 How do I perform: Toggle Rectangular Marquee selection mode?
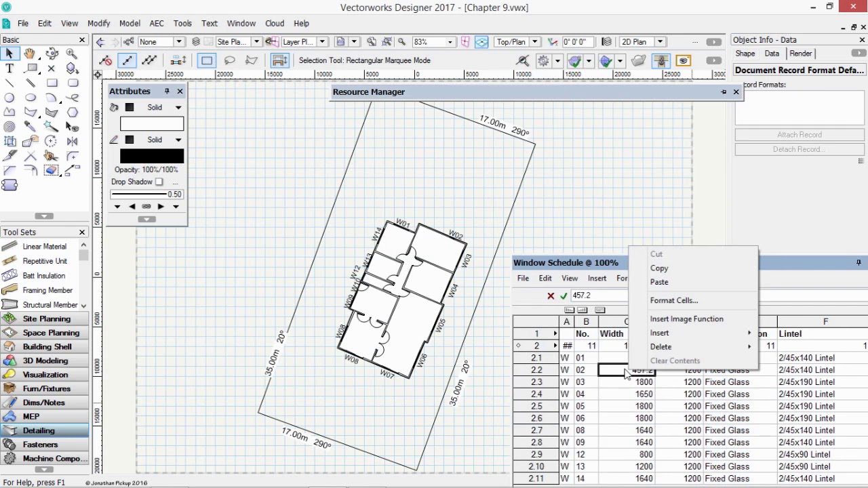coord(207,60)
